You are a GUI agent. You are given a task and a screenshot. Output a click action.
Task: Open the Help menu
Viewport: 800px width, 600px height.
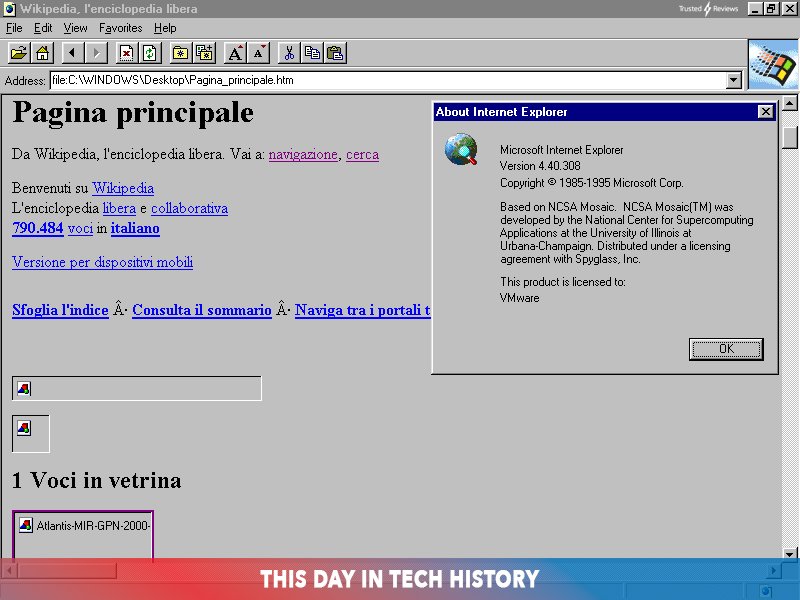click(165, 28)
